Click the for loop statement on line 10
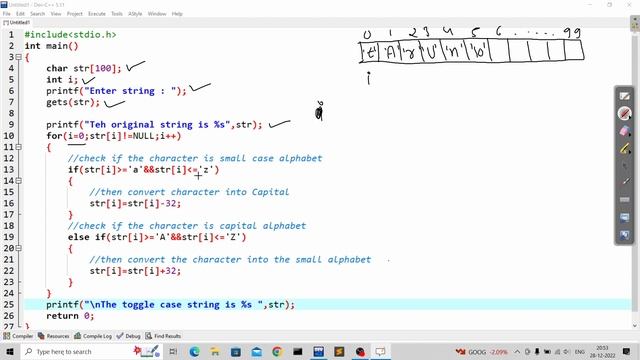Image resolution: width=640 pixels, height=360 pixels. 113,136
